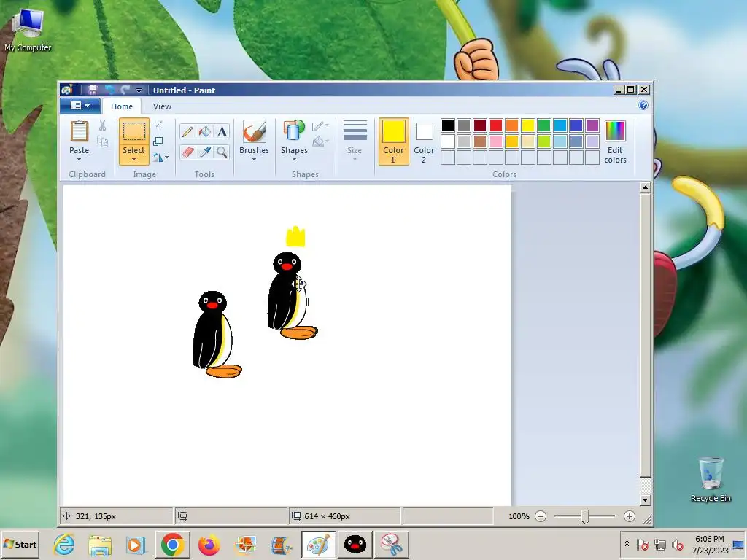Click the Cut scissors icon
Image resolution: width=747 pixels, height=560 pixels.
102,125
